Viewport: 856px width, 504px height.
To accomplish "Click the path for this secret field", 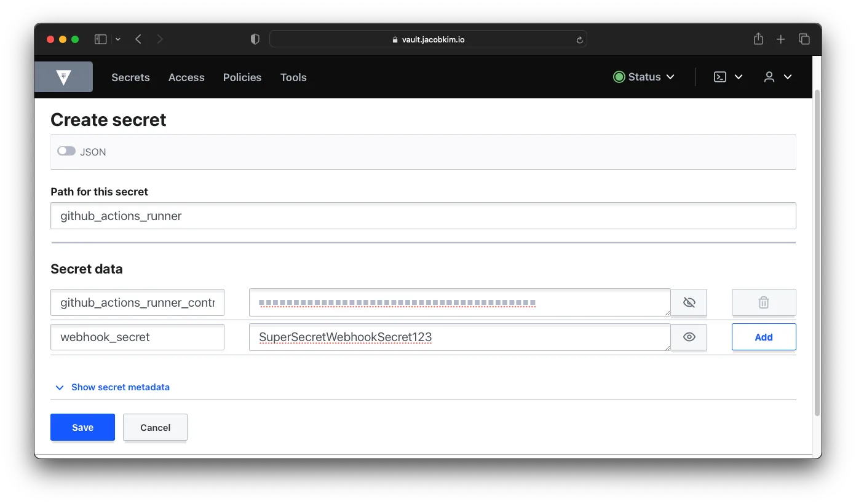I will [x=424, y=216].
